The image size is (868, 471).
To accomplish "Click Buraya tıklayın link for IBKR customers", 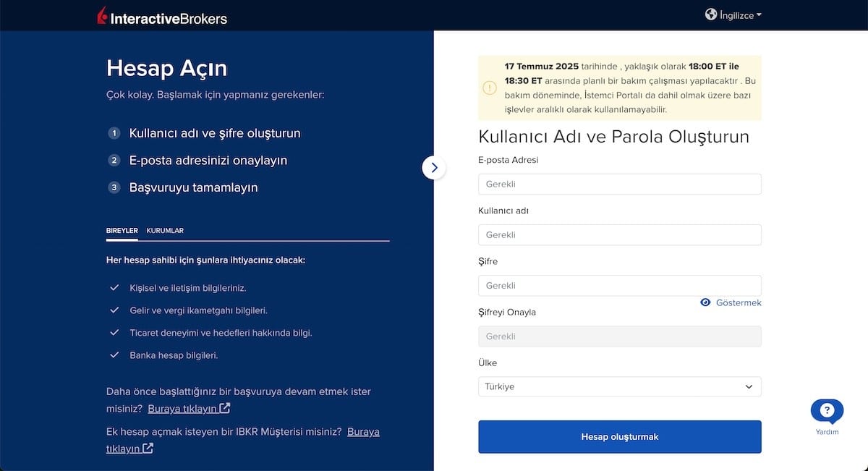I will [242, 440].
